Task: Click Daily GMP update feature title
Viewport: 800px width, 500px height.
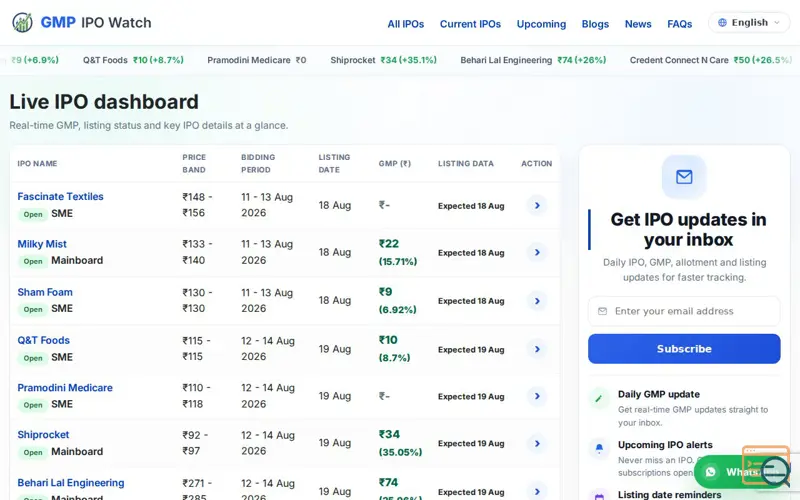Action: pos(659,394)
